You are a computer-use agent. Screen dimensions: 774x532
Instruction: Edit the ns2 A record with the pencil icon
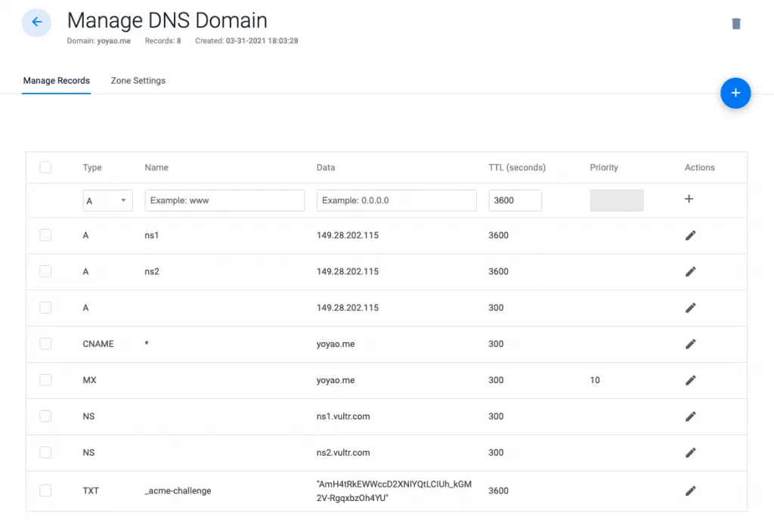(690, 271)
